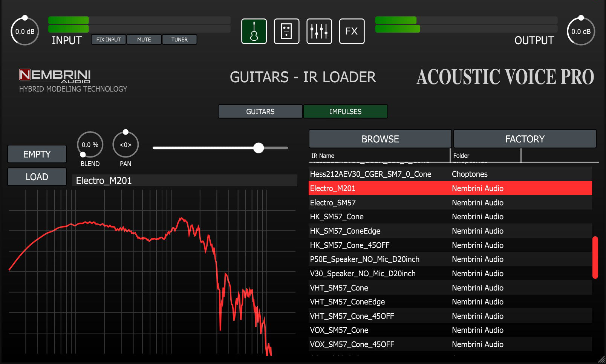
Task: Click the output gain knob
Action: [581, 32]
